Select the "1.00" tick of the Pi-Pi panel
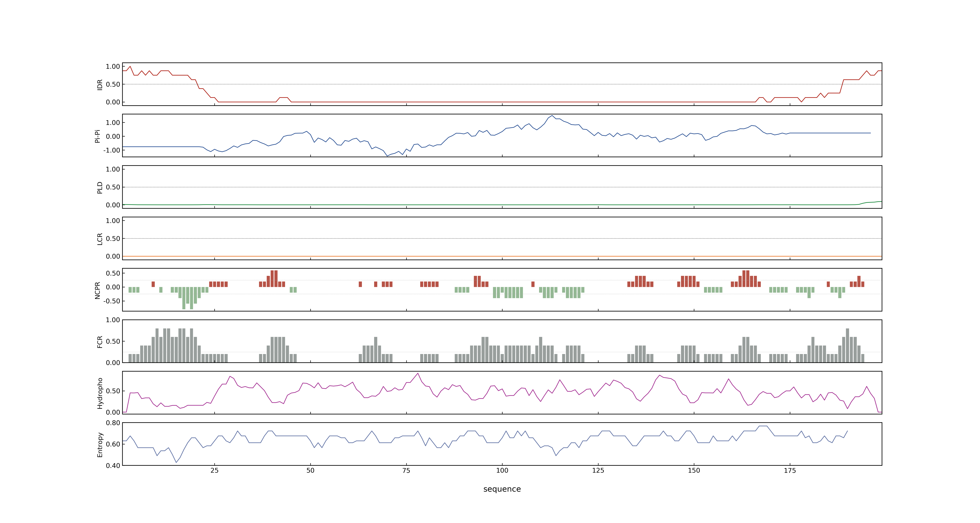980x523 pixels. (x=113, y=123)
